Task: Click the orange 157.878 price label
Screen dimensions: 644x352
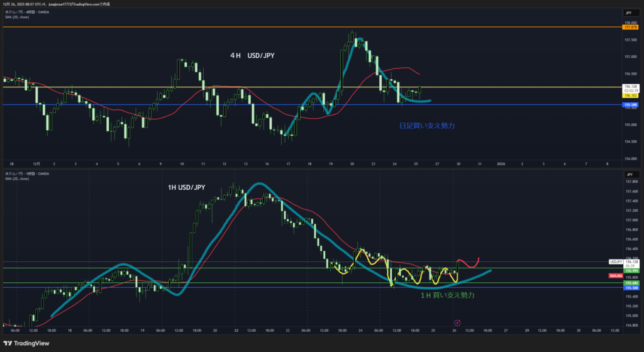Action: 630,28
